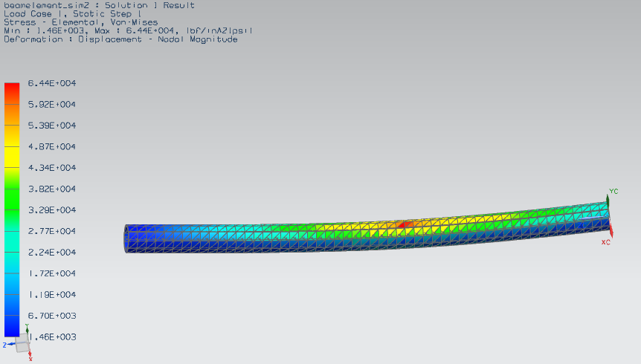Select the Stress - Elemental, Von-Mises header

point(80,22)
